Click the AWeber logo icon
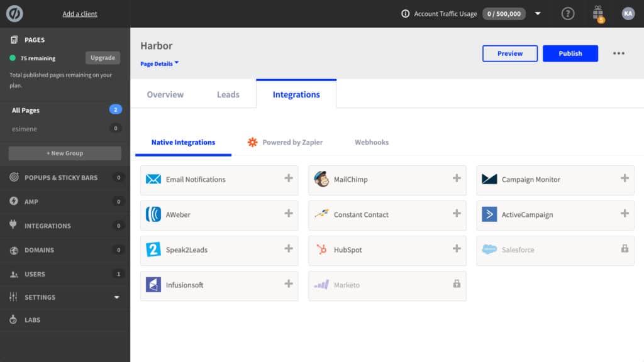This screenshot has width=644, height=362. (153, 214)
